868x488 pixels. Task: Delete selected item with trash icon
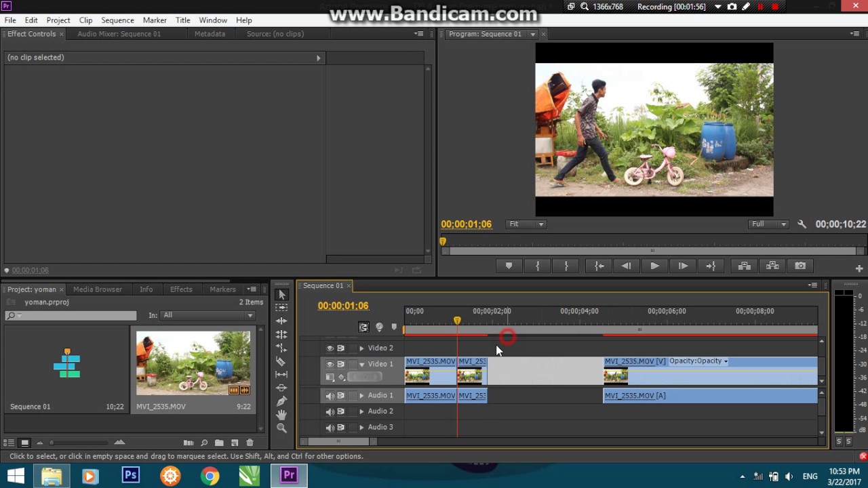pos(250,443)
